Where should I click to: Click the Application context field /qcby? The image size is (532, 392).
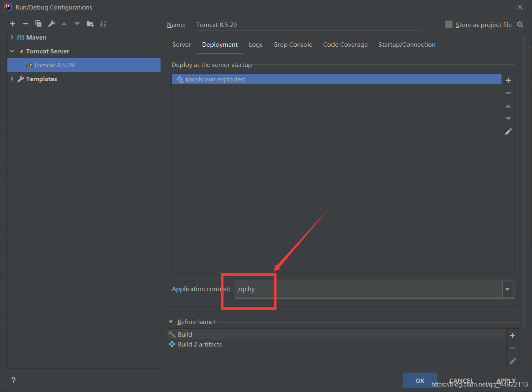tap(368, 289)
